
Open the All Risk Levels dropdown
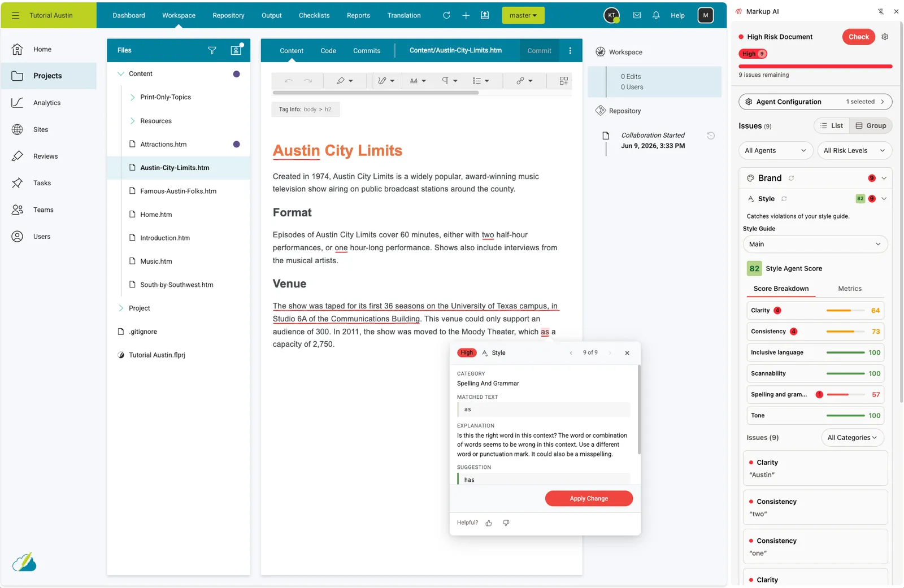tap(854, 151)
